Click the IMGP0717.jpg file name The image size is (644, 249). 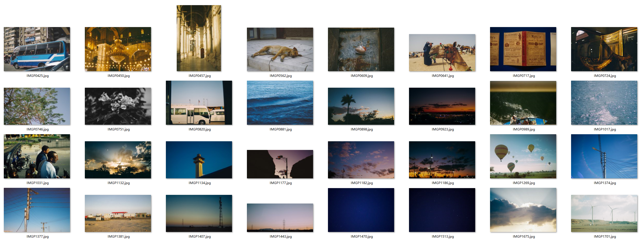524,76
